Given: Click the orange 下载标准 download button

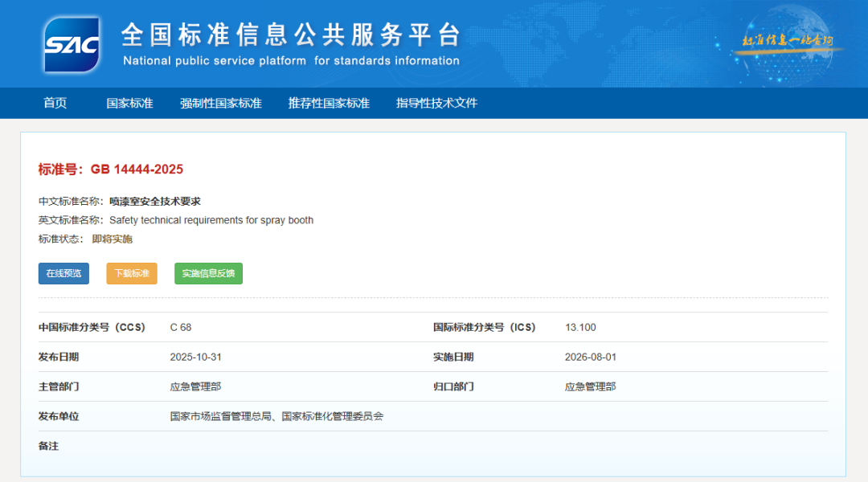Looking at the screenshot, I should [x=131, y=273].
